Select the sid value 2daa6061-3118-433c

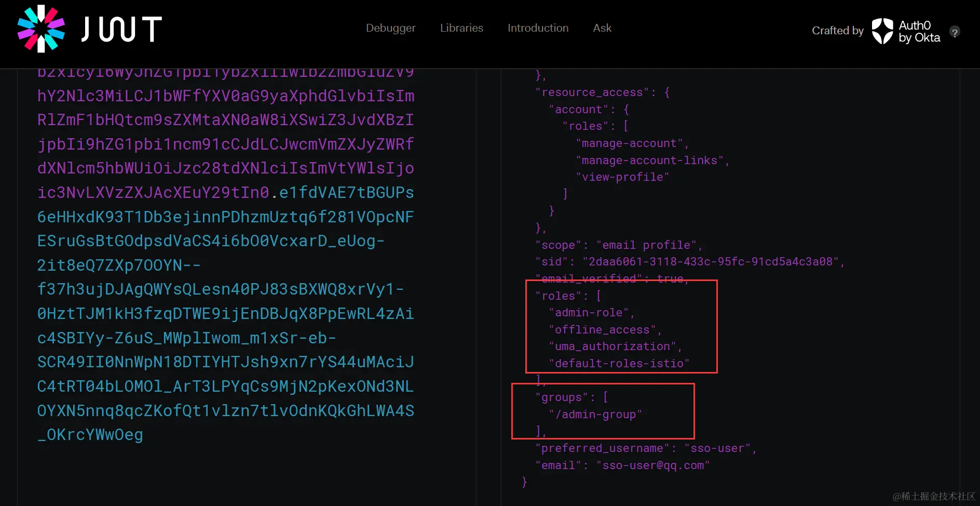(710, 262)
